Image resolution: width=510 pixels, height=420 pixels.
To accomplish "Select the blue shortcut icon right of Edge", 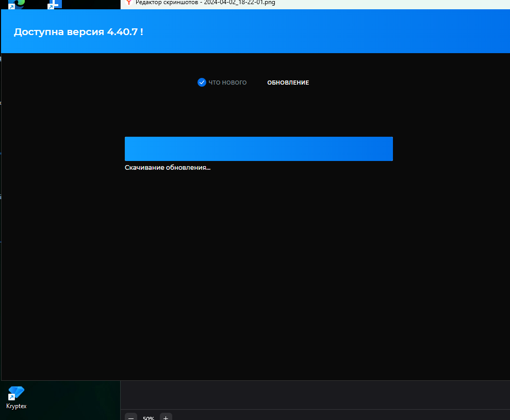I will pyautogui.click(x=54, y=4).
